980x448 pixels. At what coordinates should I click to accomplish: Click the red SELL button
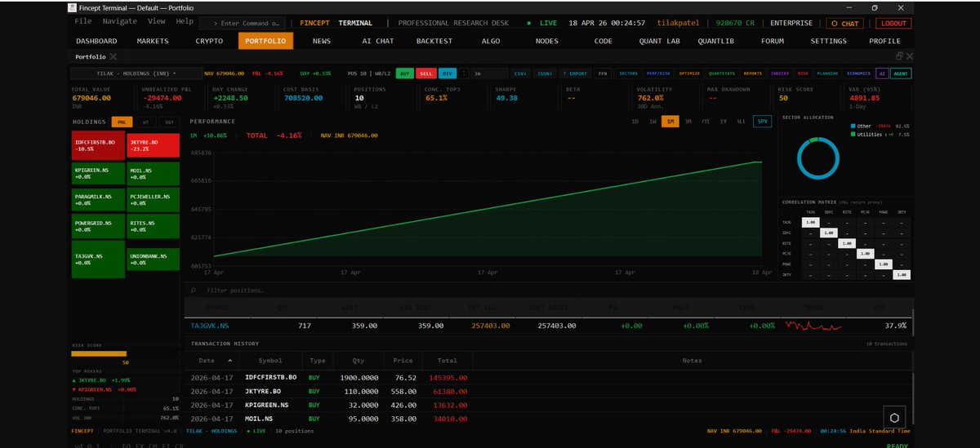click(425, 73)
